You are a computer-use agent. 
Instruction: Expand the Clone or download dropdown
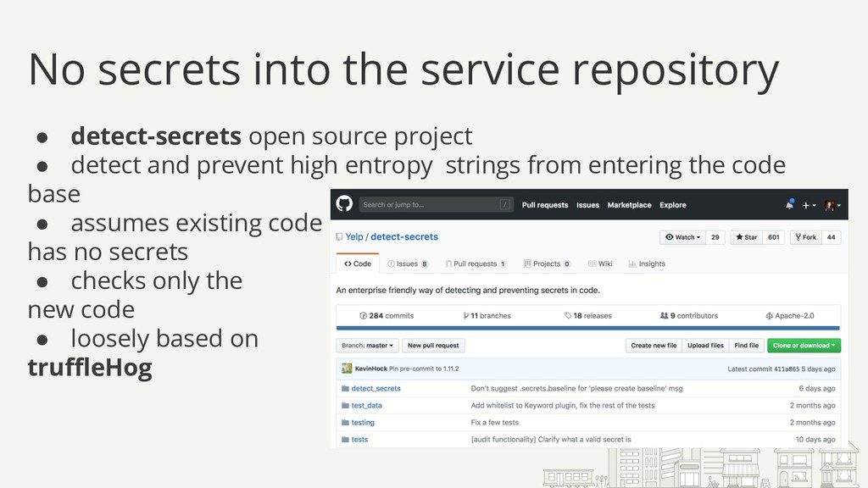pos(804,346)
